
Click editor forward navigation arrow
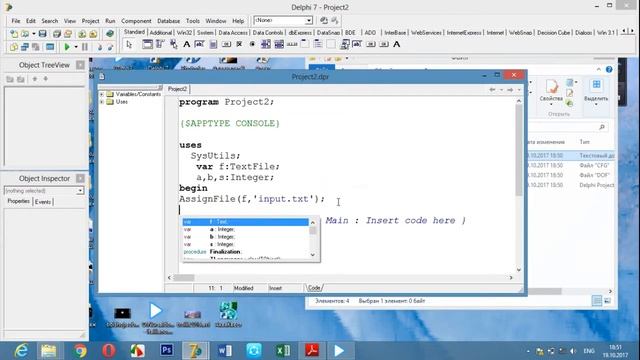coord(510,90)
